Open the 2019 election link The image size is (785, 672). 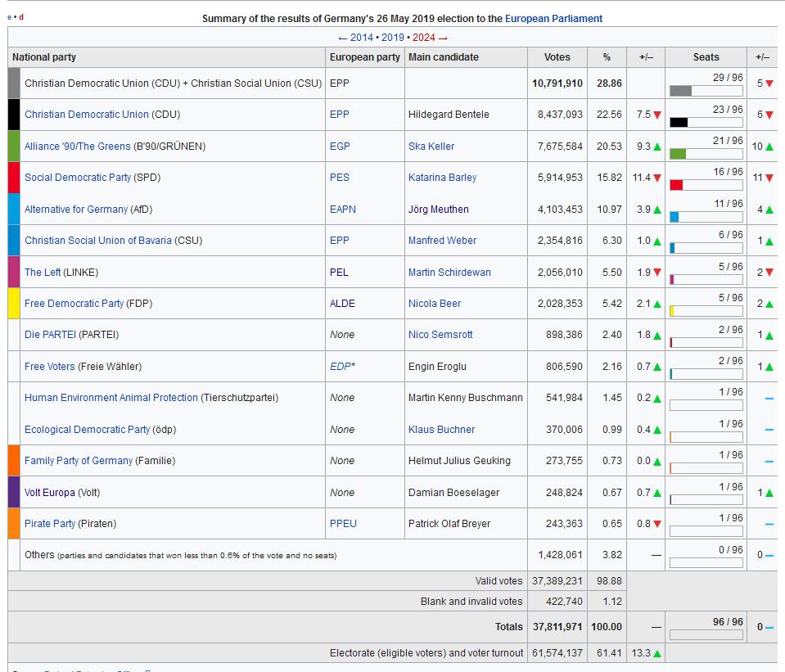tap(393, 38)
